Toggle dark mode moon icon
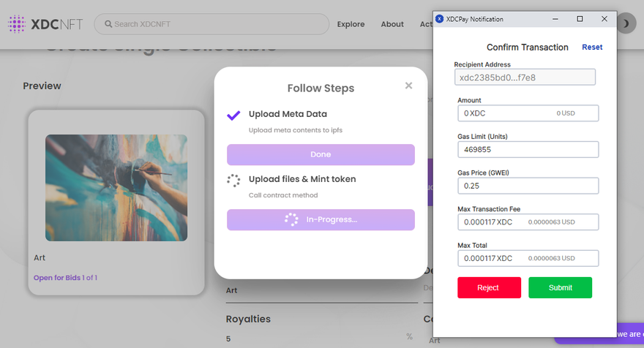The width and height of the screenshot is (644, 348). (x=628, y=24)
